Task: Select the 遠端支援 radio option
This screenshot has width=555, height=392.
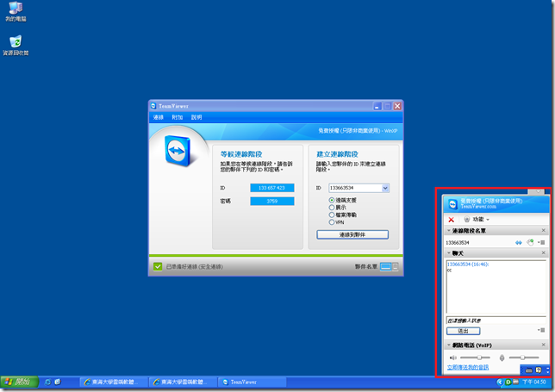Action: pyautogui.click(x=332, y=200)
